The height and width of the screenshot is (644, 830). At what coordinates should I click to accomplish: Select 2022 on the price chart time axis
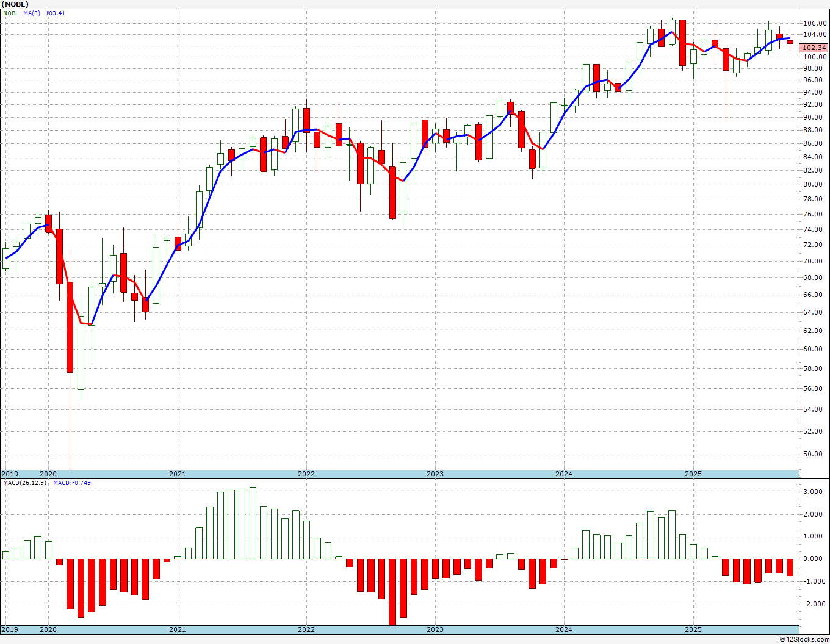click(x=306, y=474)
